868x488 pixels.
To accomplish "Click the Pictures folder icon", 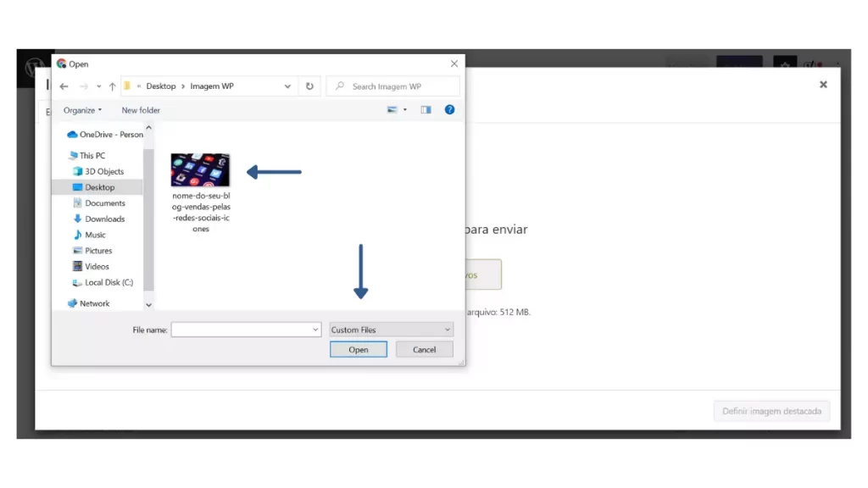I will (x=77, y=251).
